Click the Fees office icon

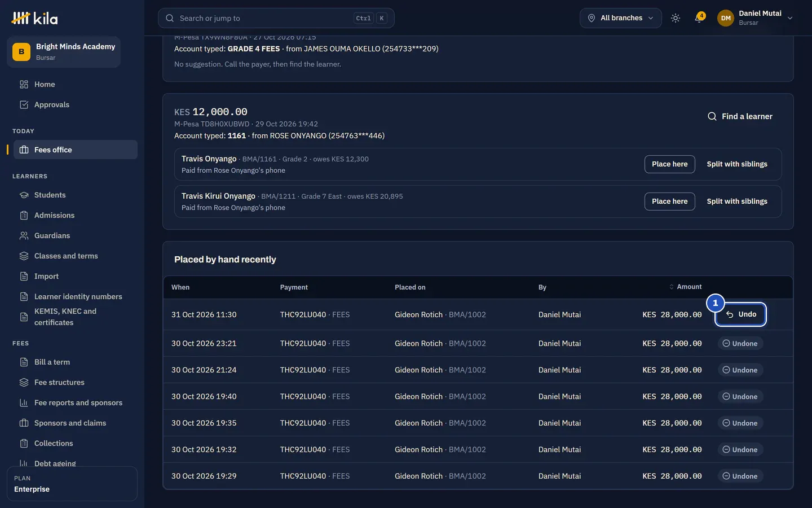tap(24, 150)
